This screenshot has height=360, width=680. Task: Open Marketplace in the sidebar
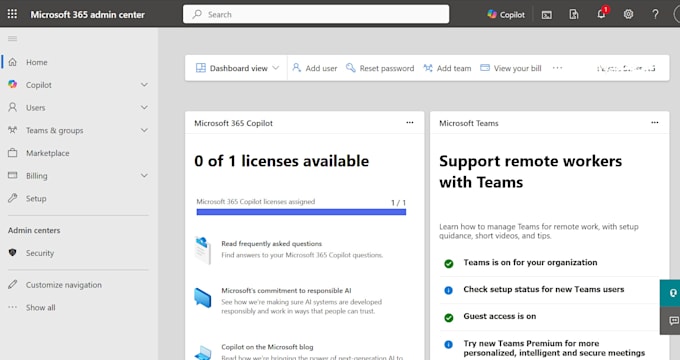[48, 153]
